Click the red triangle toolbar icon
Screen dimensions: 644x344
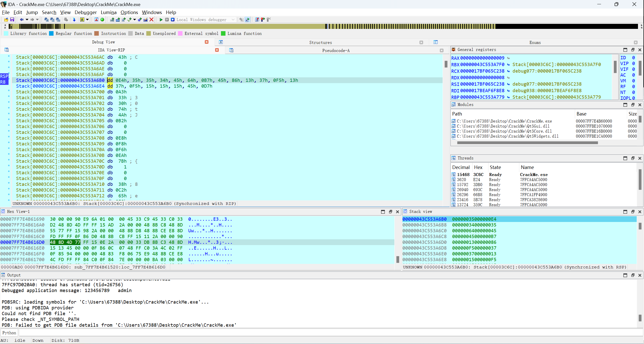coord(96,20)
